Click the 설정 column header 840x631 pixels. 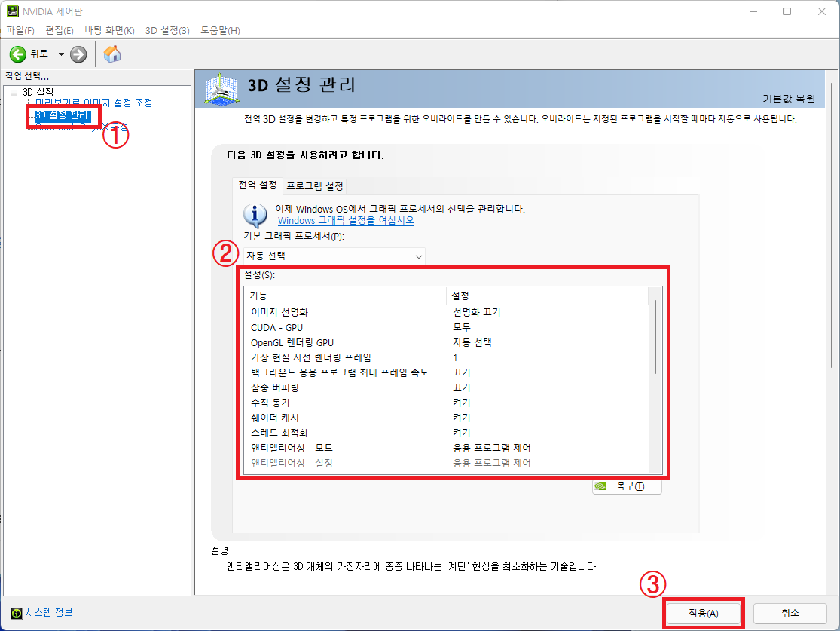(548, 296)
